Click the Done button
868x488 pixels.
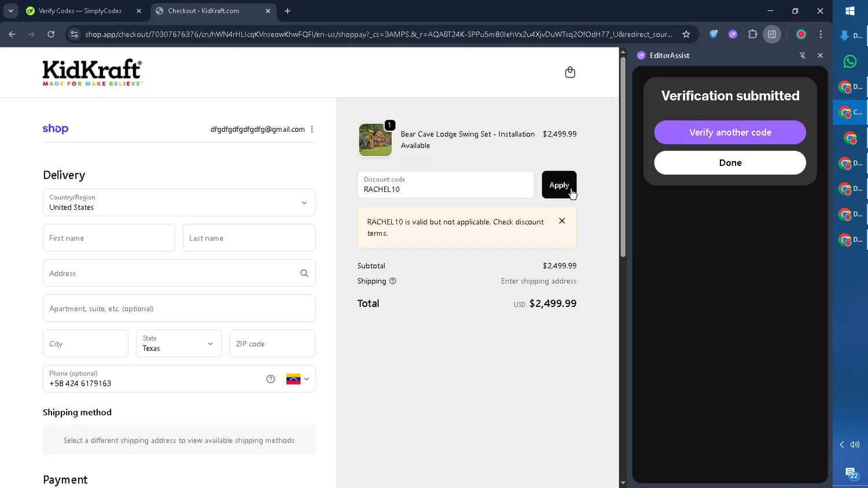(x=730, y=163)
